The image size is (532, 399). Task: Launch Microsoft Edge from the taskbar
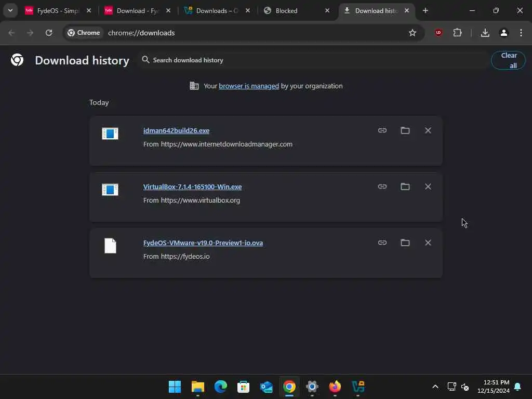click(x=220, y=387)
